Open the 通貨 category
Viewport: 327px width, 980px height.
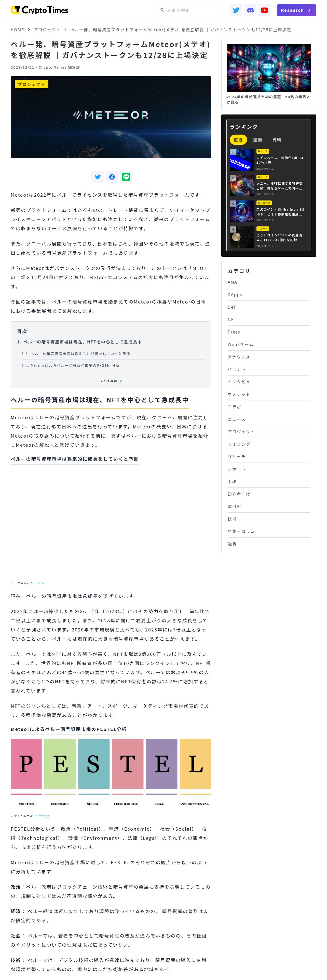[x=269, y=544]
